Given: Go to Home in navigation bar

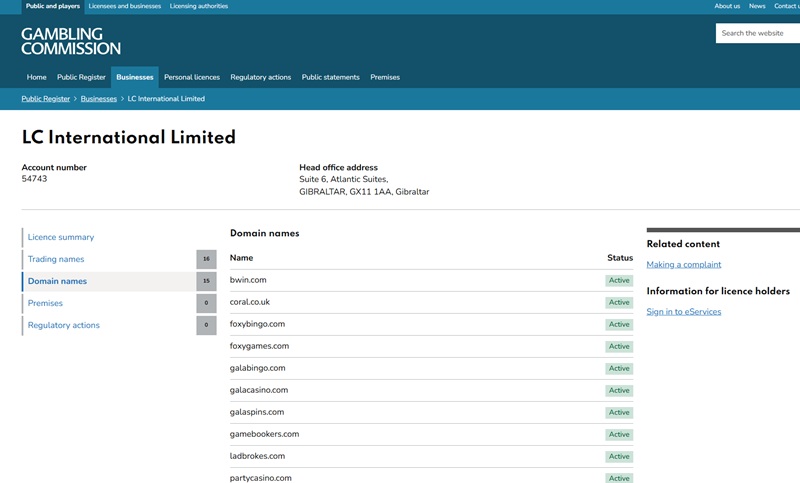Looking at the screenshot, I should pyautogui.click(x=37, y=77).
